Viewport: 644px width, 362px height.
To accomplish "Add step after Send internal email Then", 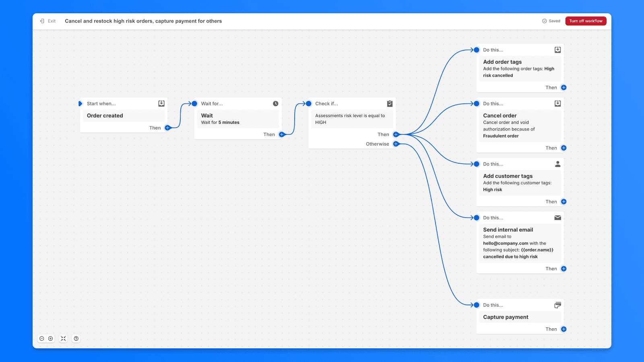I will [x=564, y=269].
